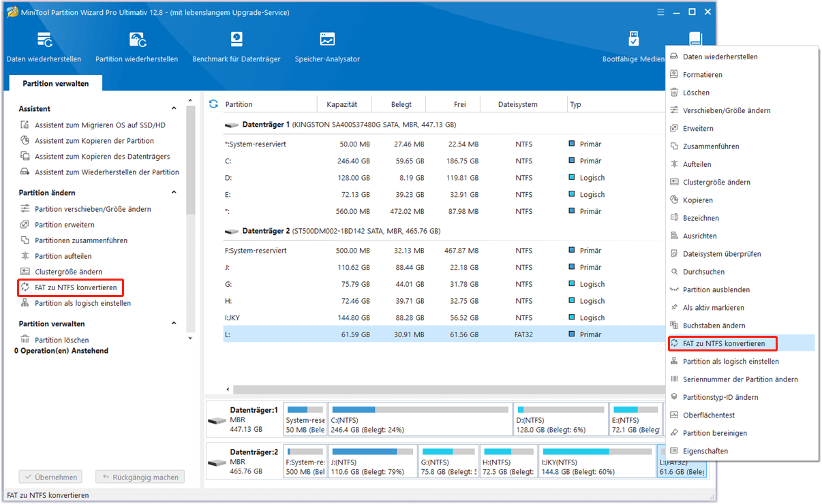
Task: Click the Übernehmen button
Action: (x=50, y=477)
